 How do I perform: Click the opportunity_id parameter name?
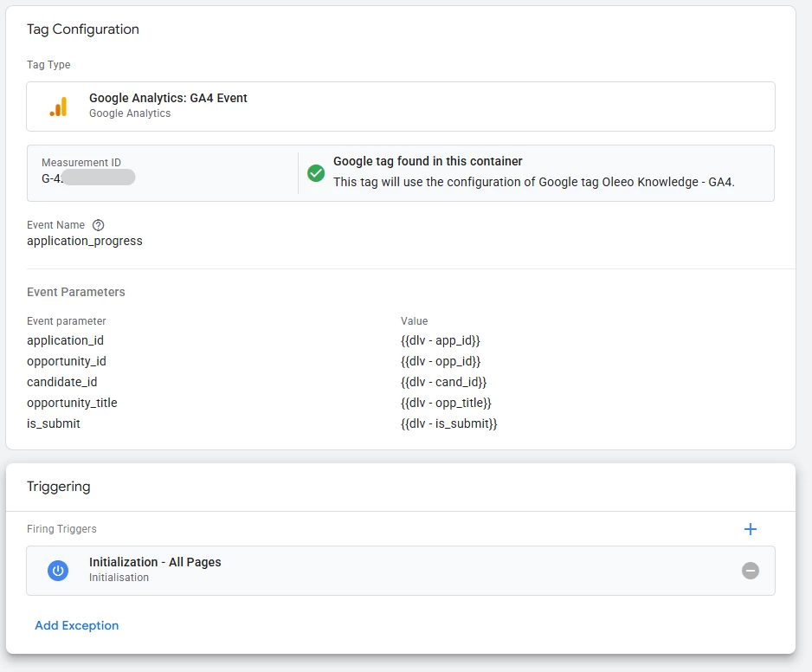[x=67, y=362]
